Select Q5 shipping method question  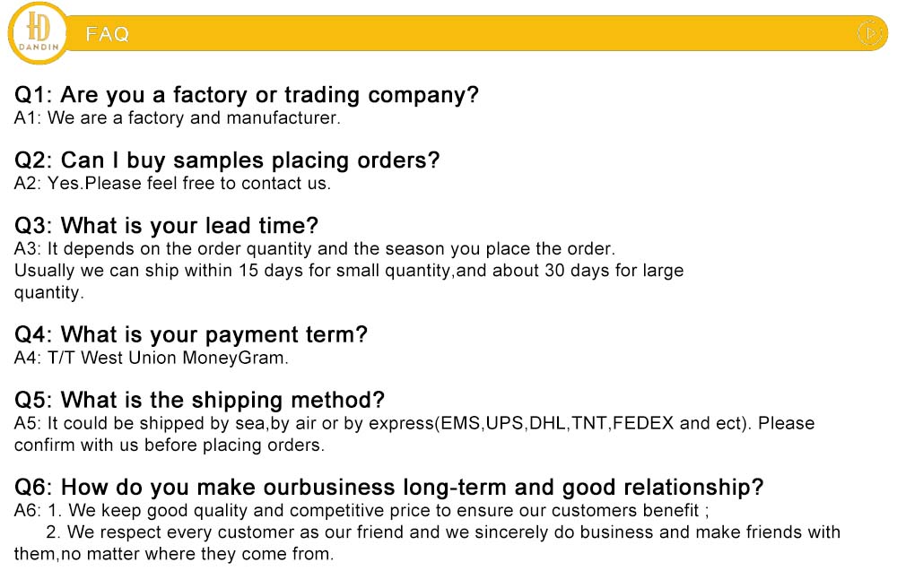(199, 400)
